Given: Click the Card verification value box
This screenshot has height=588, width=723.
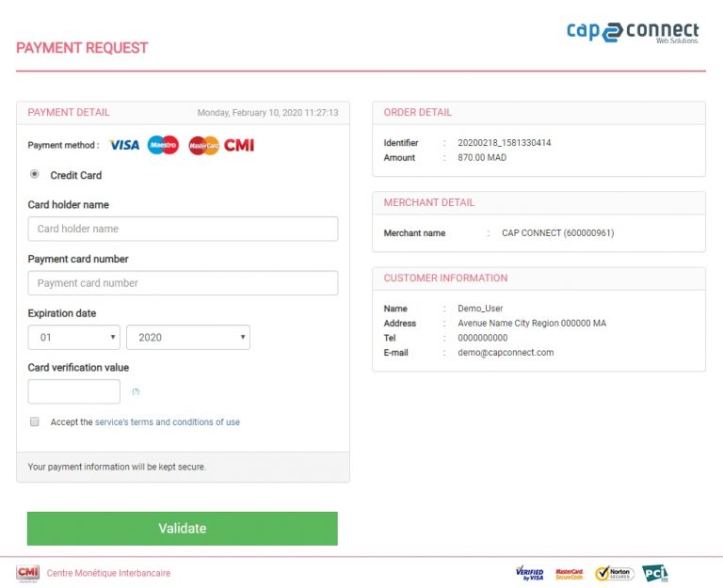Looking at the screenshot, I should coord(74,391).
